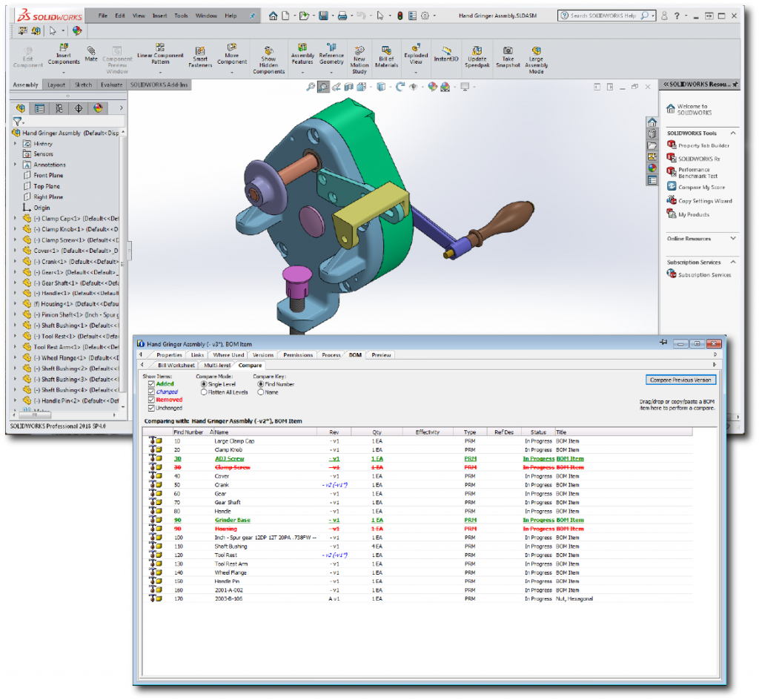The height and width of the screenshot is (700, 759).
Task: Click Compare Previous Version button
Action: 680,380
